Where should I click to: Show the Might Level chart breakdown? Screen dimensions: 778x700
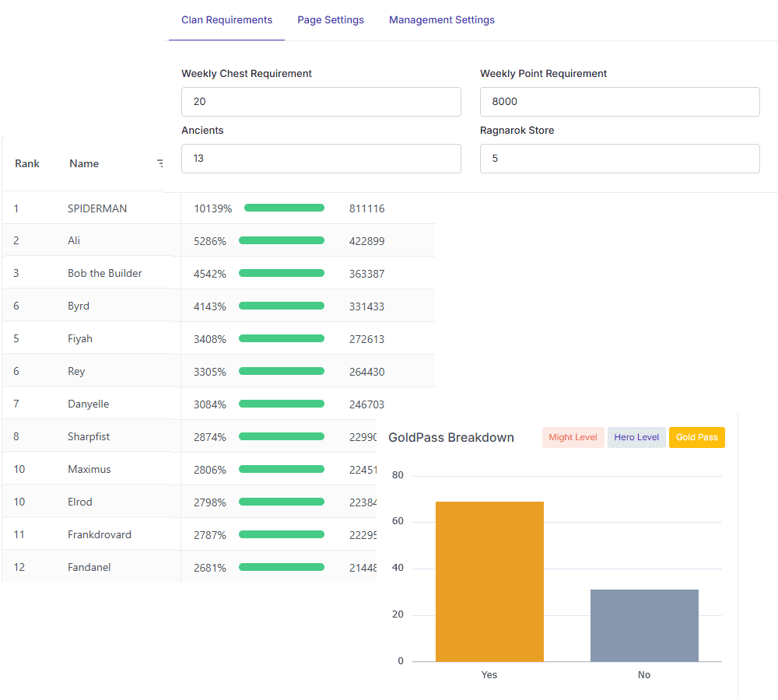pos(573,438)
